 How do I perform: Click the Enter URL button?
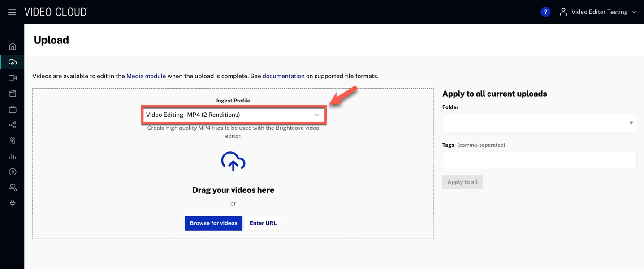click(x=263, y=223)
